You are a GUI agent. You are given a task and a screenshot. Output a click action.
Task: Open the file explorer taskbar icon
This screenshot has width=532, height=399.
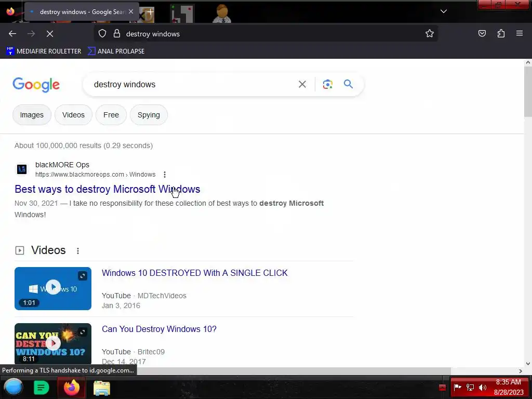coord(101,388)
